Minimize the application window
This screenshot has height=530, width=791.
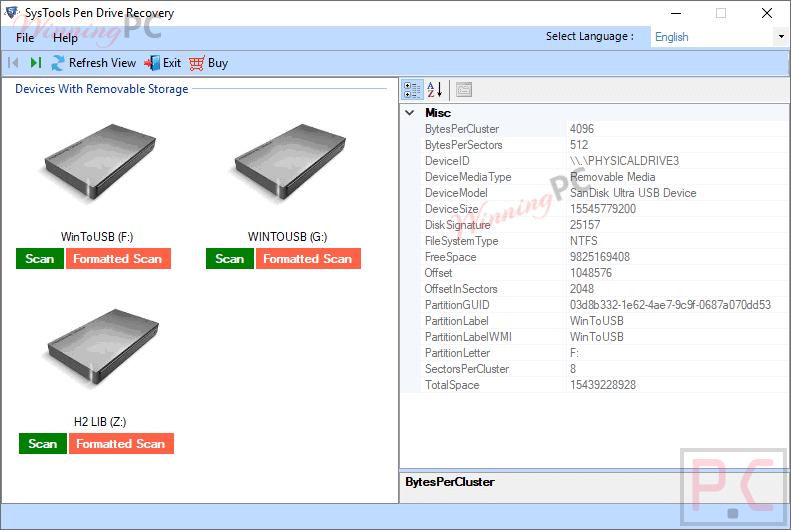pos(675,13)
